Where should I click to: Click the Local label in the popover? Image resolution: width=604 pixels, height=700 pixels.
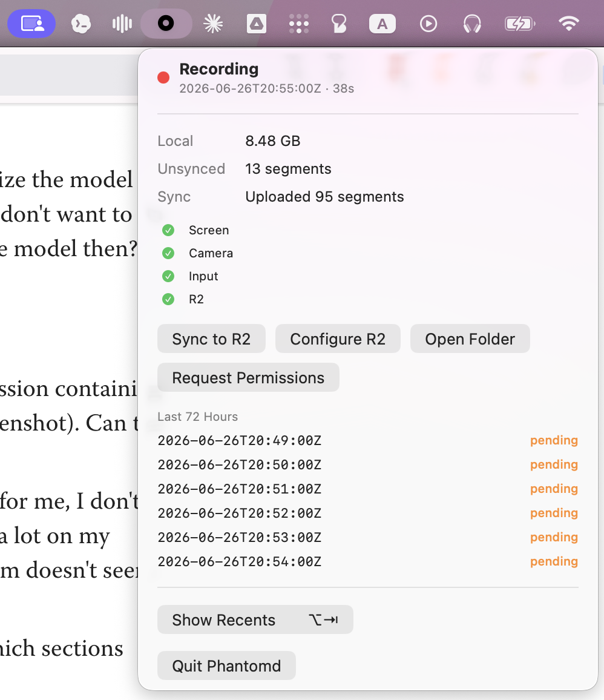click(x=176, y=141)
